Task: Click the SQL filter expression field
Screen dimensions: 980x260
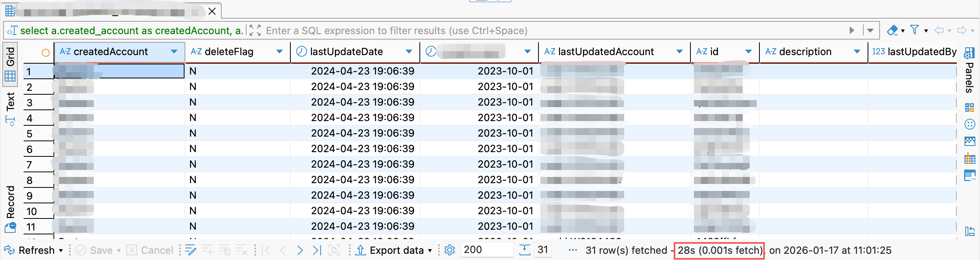Action: tap(543, 30)
